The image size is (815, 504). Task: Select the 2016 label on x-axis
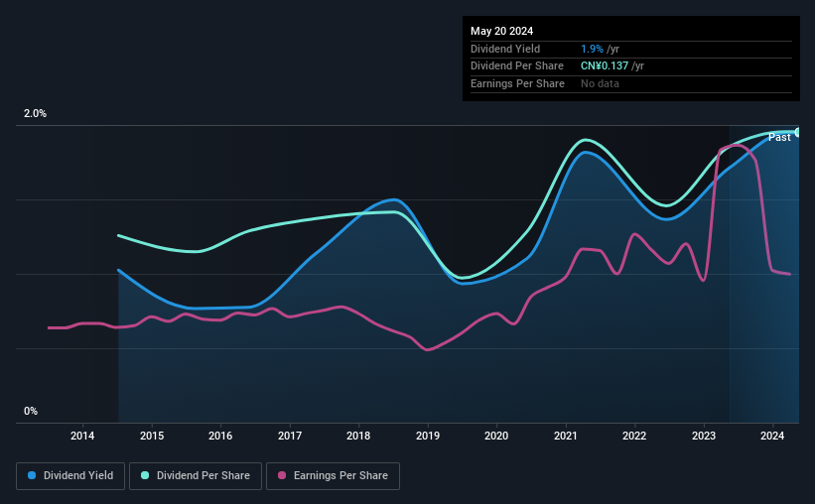click(220, 436)
